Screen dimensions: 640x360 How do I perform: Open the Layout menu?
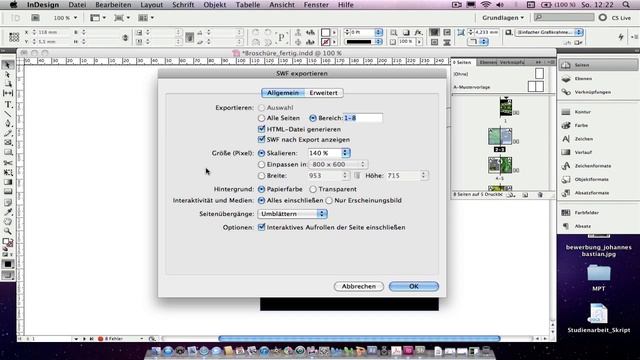[151, 5]
